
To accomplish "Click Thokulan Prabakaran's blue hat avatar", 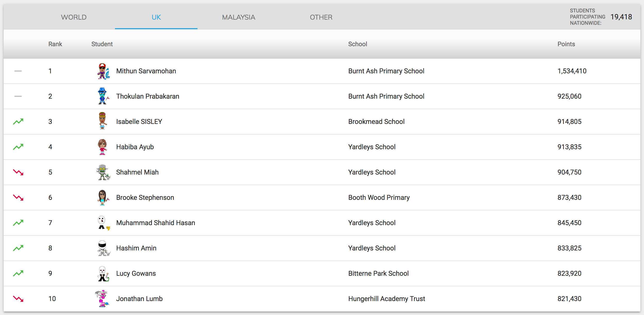I will [103, 96].
